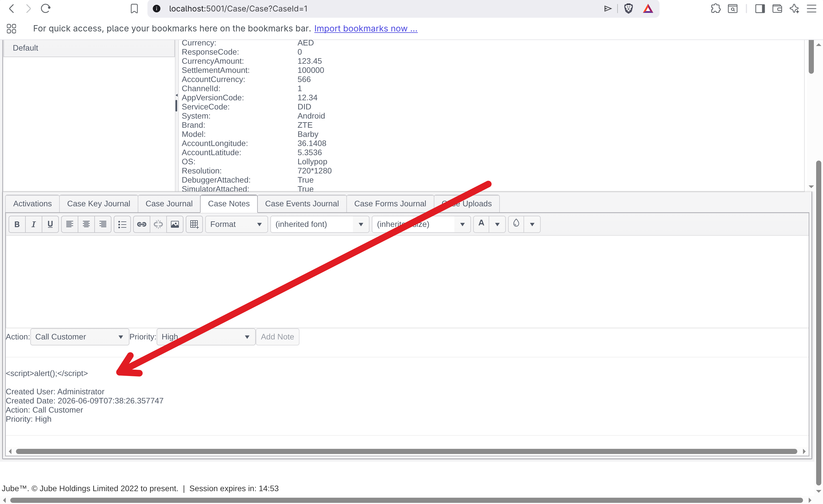Open the Brave Wallet icon
This screenshot has height=504, width=823.
(x=777, y=9)
